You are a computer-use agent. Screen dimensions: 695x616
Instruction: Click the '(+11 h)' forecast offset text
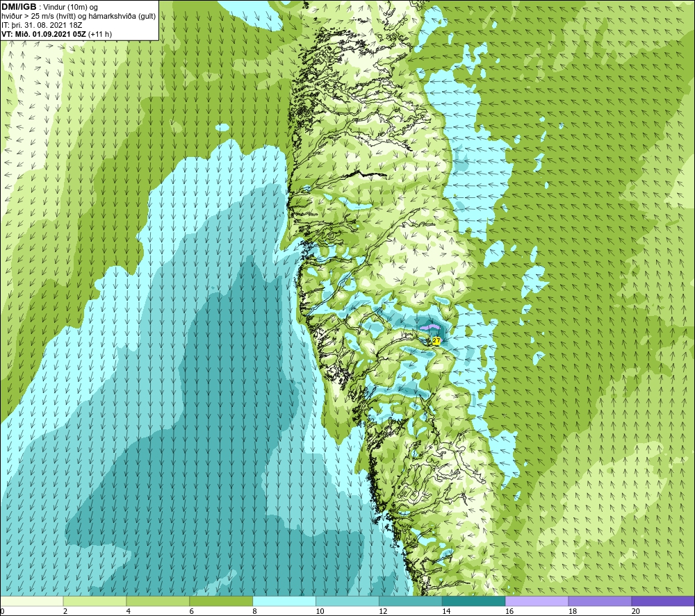[x=100, y=34]
